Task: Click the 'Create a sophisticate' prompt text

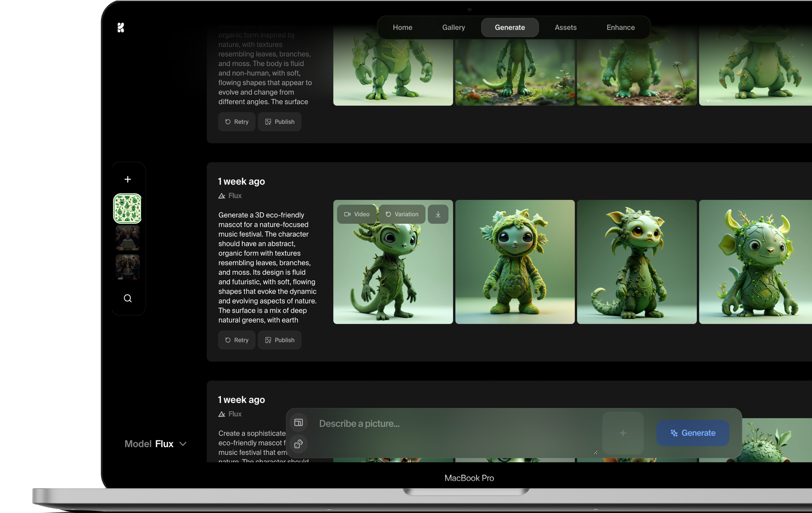Action: coord(252,446)
